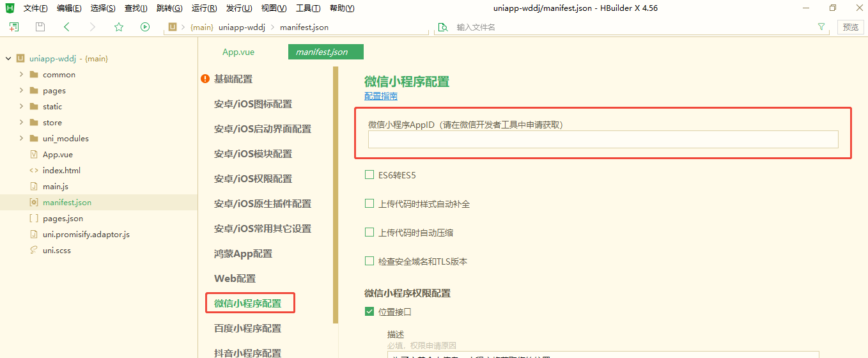Enable 上传代码时自动压缩 checkbox
Image resolution: width=868 pixels, height=358 pixels.
[369, 232]
